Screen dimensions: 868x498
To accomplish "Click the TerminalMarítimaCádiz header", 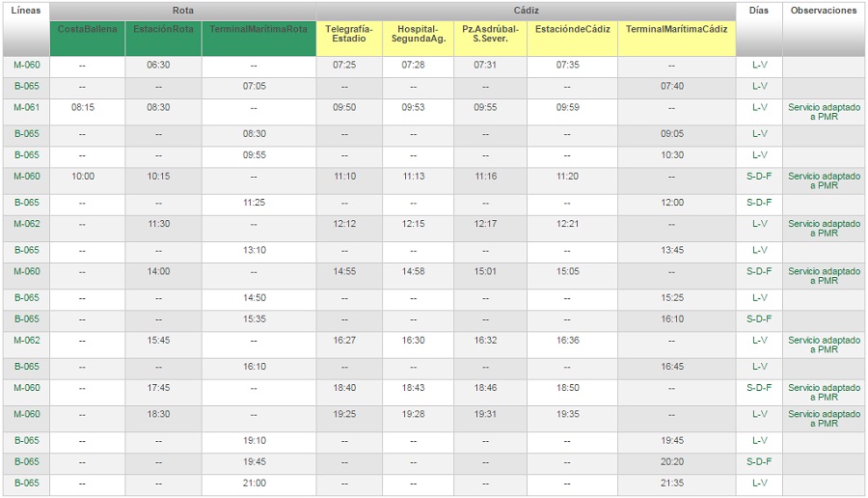I will 676,30.
